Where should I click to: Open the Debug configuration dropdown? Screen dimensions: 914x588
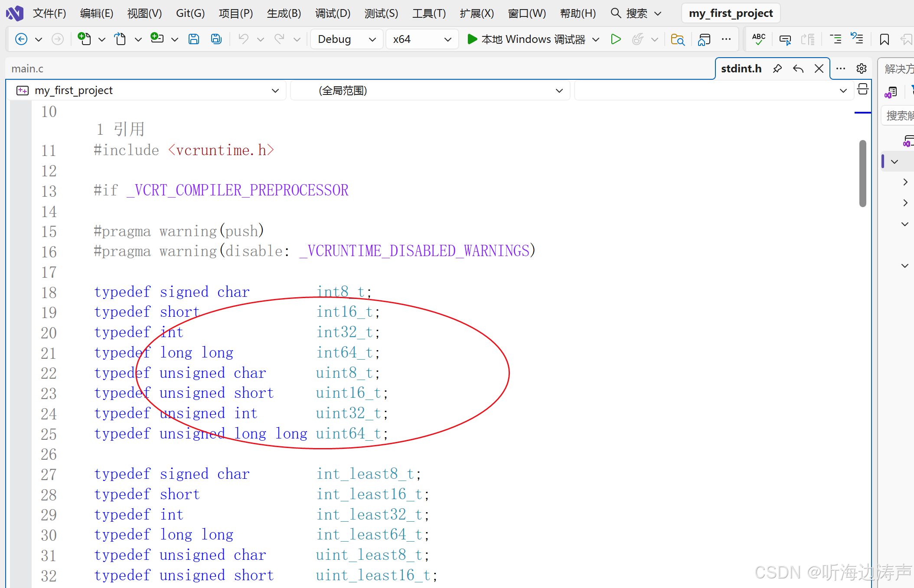[347, 39]
